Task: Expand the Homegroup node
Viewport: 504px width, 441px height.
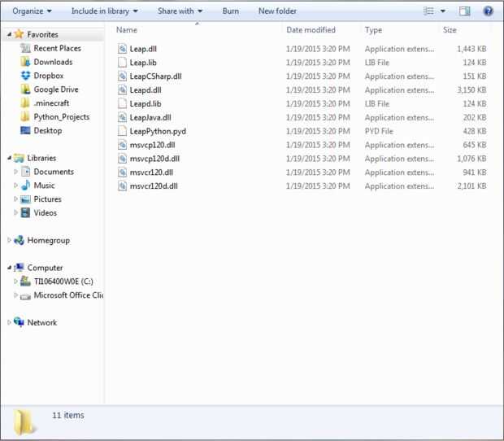Action: pos(9,240)
